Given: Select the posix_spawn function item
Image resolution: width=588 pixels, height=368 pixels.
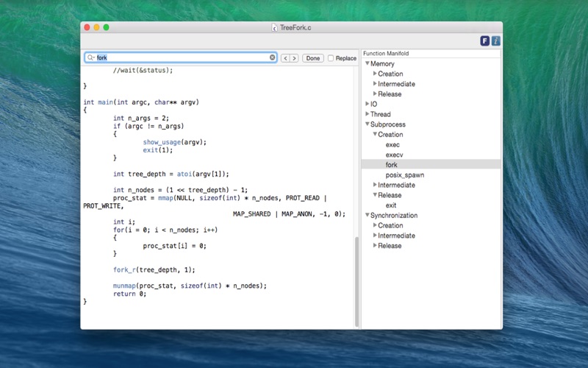Looking at the screenshot, I should coord(405,175).
